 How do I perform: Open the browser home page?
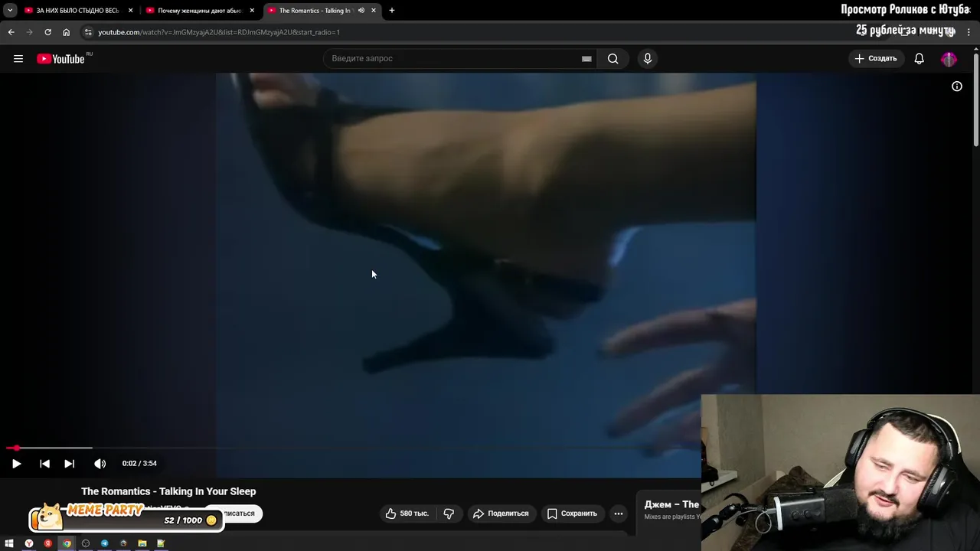(x=66, y=32)
